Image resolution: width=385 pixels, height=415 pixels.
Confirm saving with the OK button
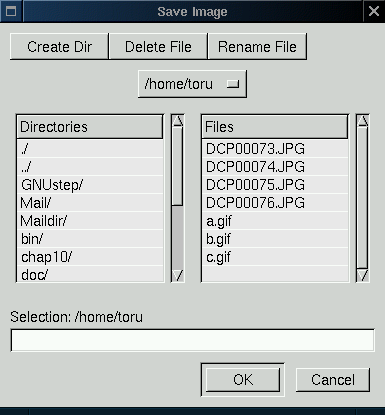coord(243,380)
